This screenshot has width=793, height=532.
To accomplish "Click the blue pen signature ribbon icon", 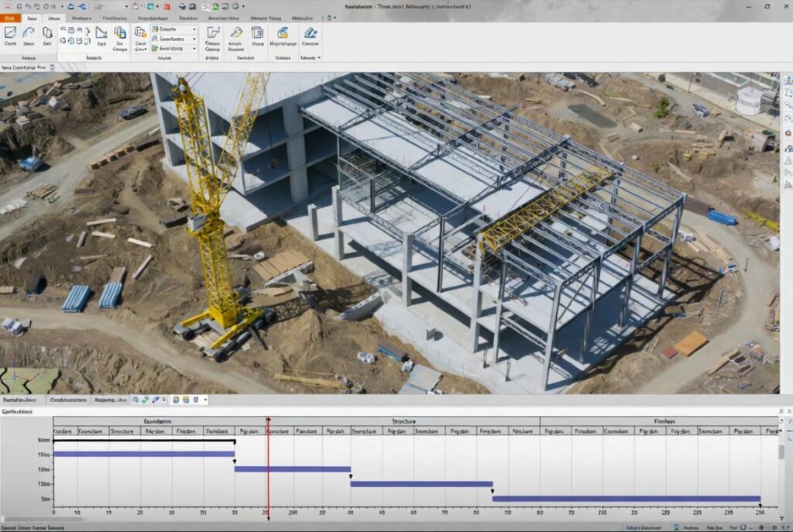I will [310, 33].
